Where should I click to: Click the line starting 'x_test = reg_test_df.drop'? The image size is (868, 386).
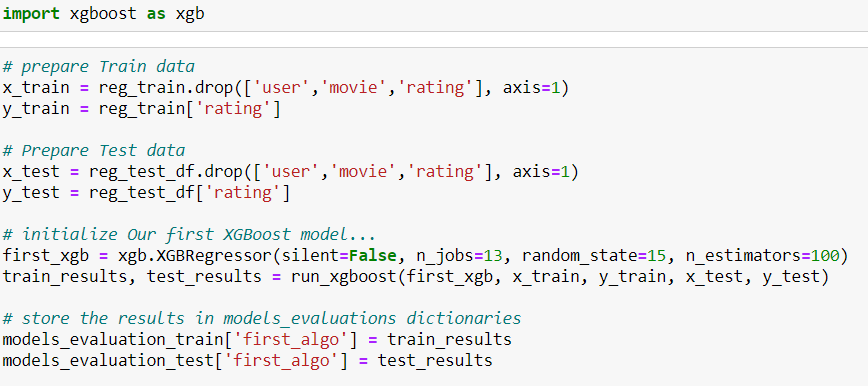tap(291, 172)
